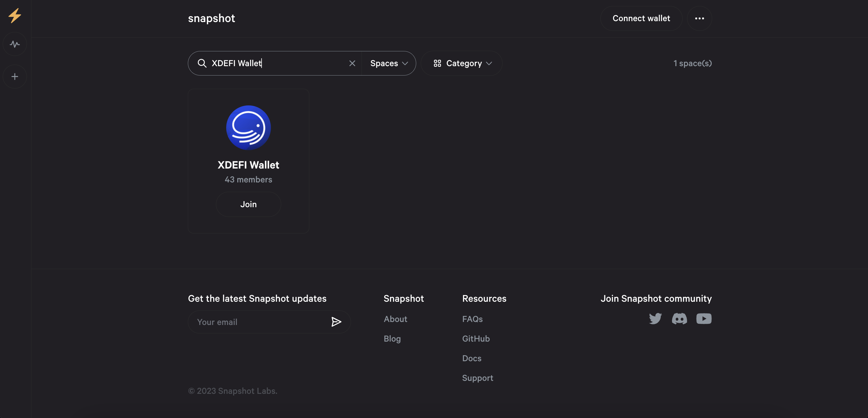Open Snapshot's Discord community
The width and height of the screenshot is (868, 418).
679,319
